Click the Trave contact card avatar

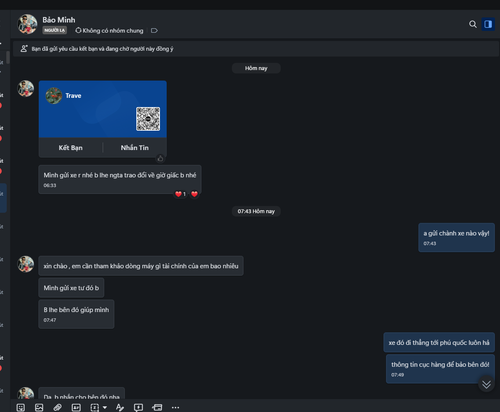click(x=54, y=96)
